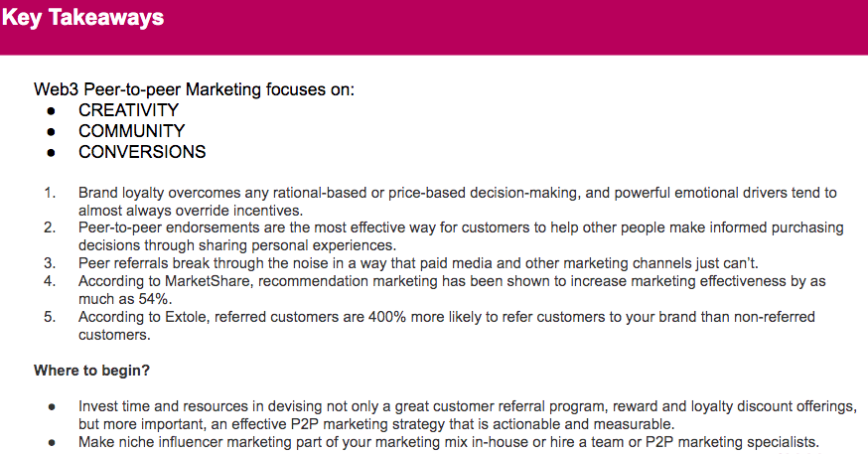Click the bullet dot before 'Make niche influencer'
The width and height of the screenshot is (868, 454).
pyautogui.click(x=52, y=442)
